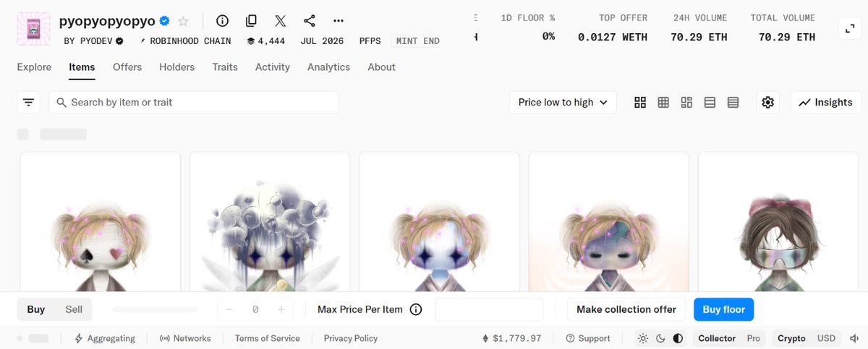Show Max Price Per Item info tooltip
Image resolution: width=868 pixels, height=349 pixels.
[416, 309]
